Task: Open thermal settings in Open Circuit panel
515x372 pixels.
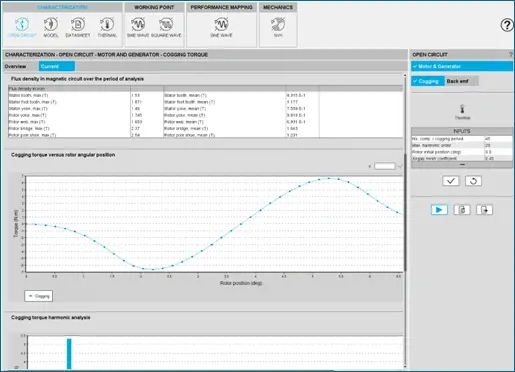Action: tap(462, 112)
